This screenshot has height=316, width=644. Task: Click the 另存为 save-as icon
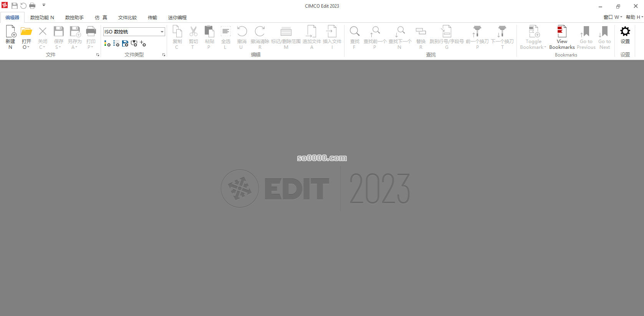pos(75,32)
